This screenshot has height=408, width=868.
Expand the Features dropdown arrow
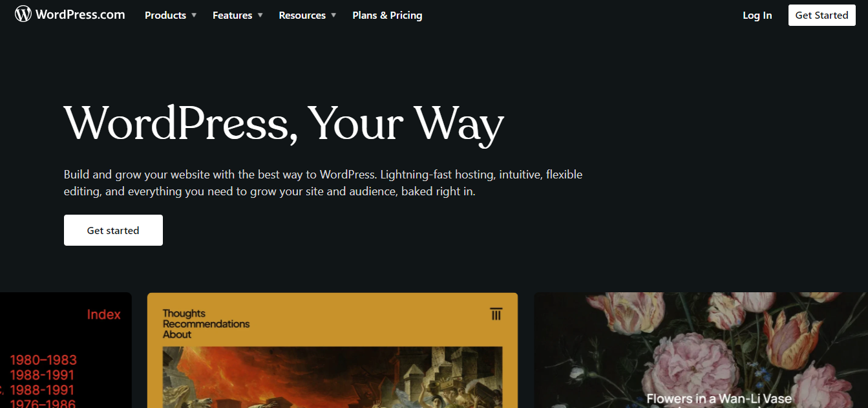point(260,15)
